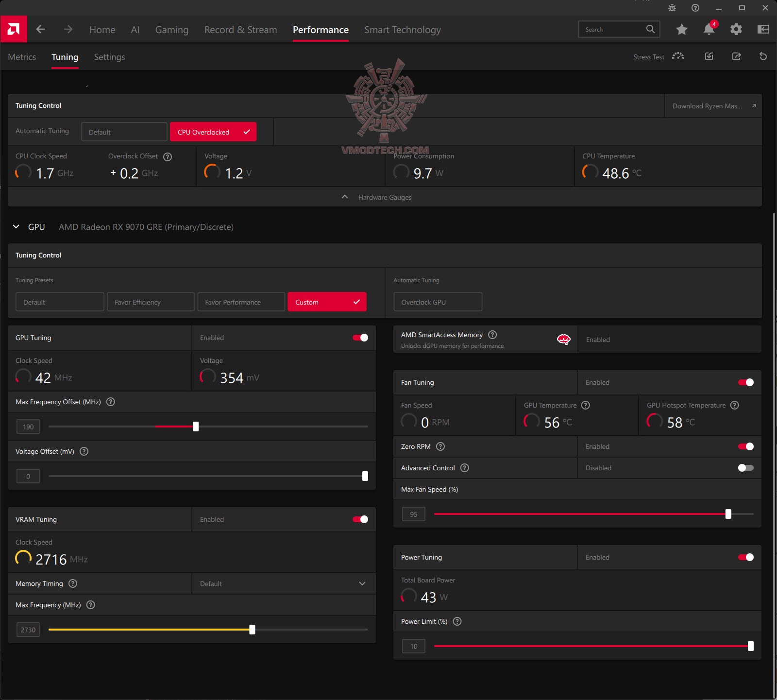Toggle the sidebar panel icon
Screen dimensions: 777x700
pyautogui.click(x=763, y=30)
